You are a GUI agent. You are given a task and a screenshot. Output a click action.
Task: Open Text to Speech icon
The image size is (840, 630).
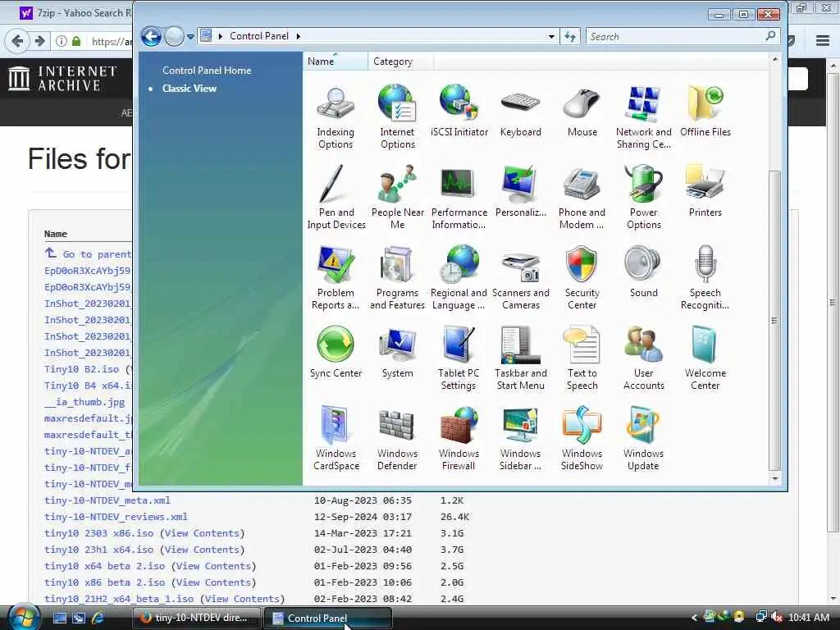tap(582, 358)
